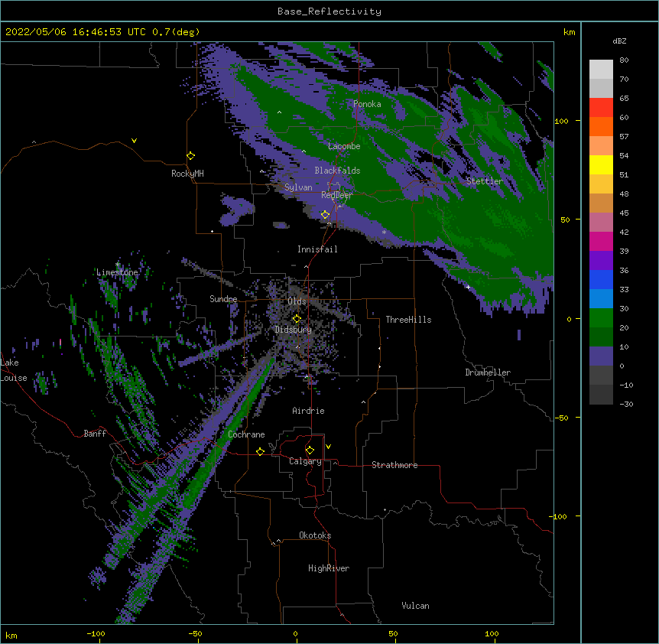Click the white asterisk above Limestone label
This screenshot has width=659, height=644.
pos(117,265)
